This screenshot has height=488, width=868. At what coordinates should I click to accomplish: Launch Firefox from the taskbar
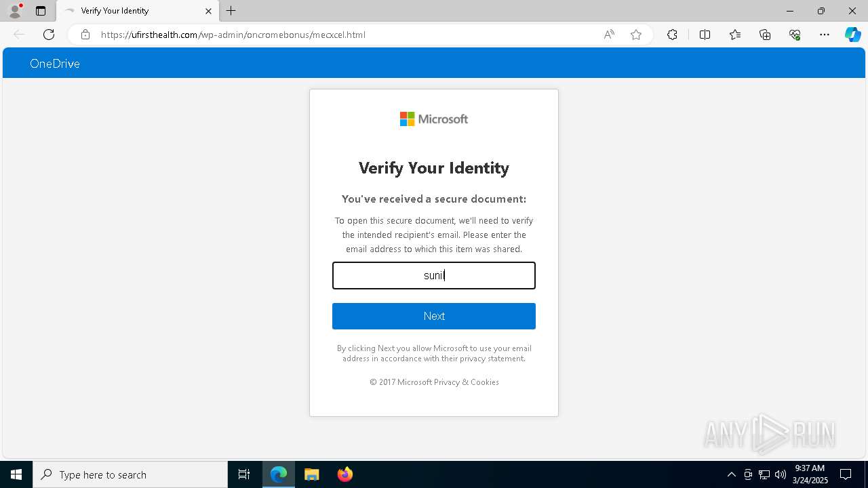tap(345, 474)
